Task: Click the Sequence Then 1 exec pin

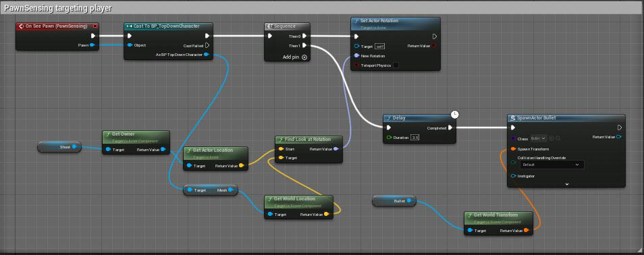Action: point(304,46)
